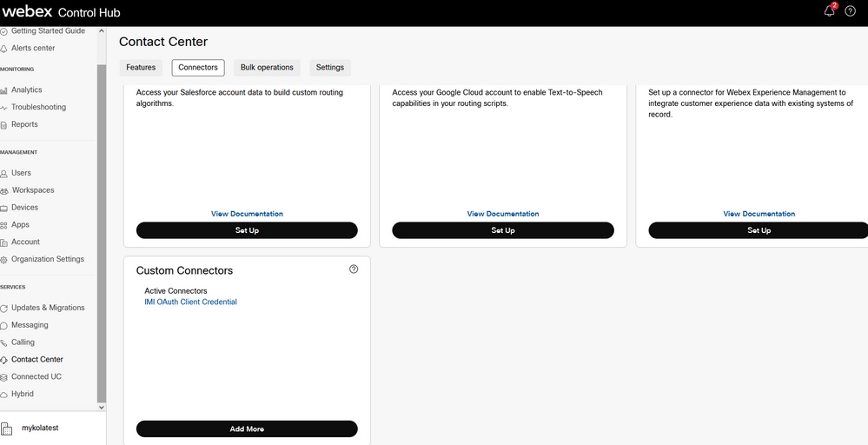
Task: Go to the Settings tab
Action: tap(330, 68)
